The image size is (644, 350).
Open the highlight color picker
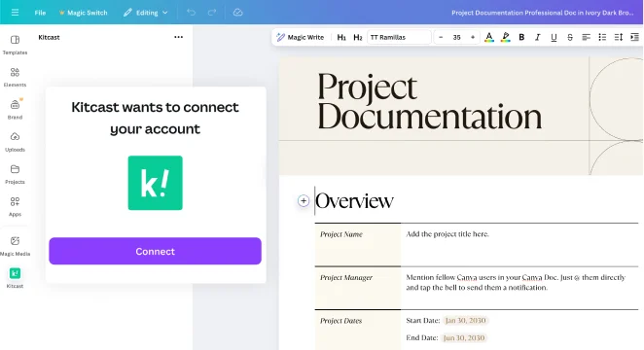click(x=506, y=37)
